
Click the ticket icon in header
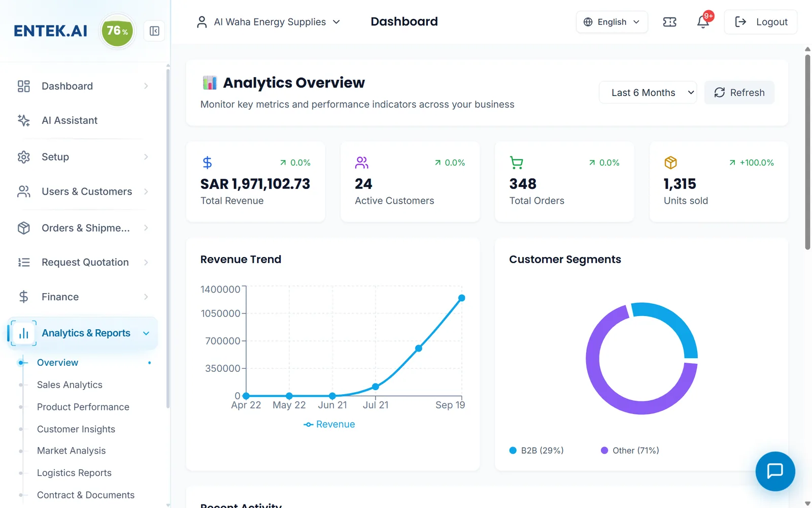pos(669,22)
